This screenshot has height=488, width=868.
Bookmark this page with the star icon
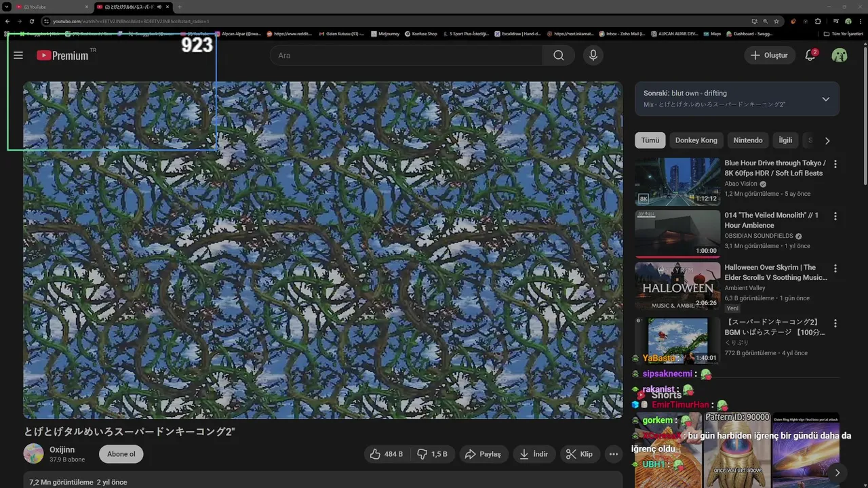pos(776,21)
